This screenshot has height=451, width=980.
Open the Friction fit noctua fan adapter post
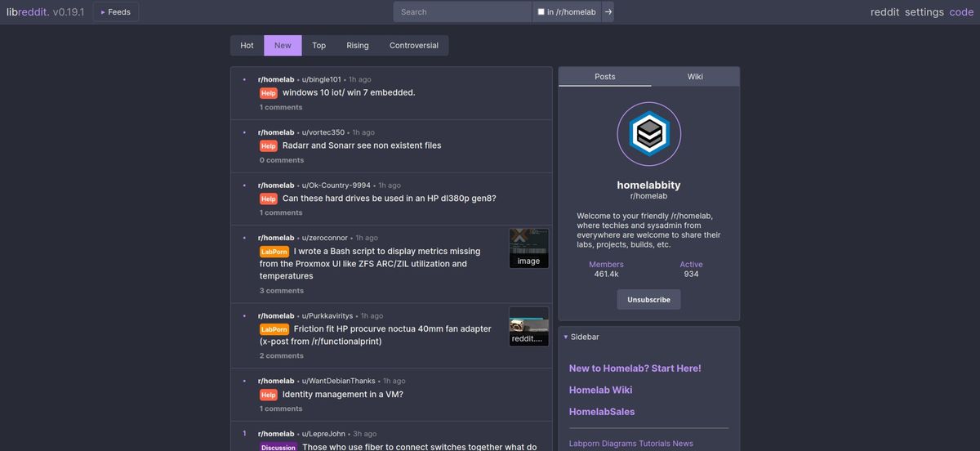[x=376, y=335]
